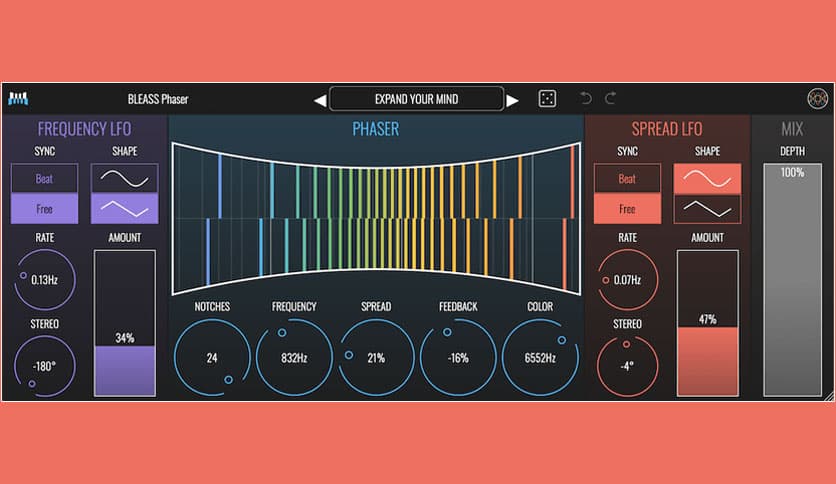This screenshot has width=836, height=484.
Task: Click the Spread LFO Rate knob 0.07Hz
Action: (x=628, y=280)
